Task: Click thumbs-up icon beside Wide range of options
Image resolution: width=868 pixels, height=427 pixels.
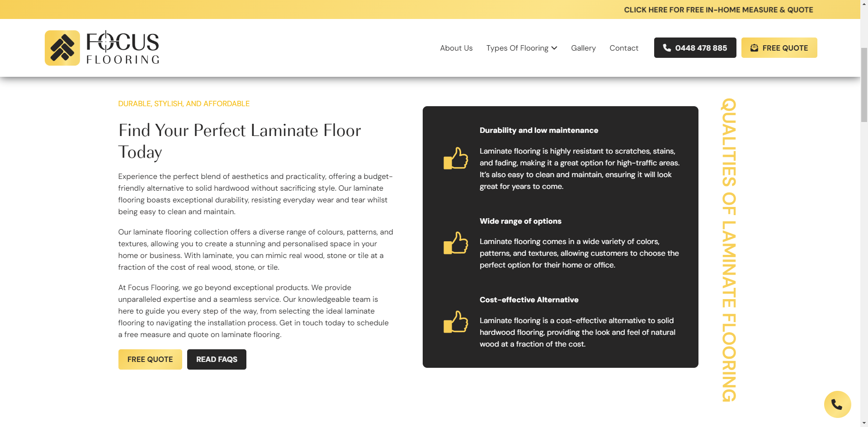Action: coord(456,243)
